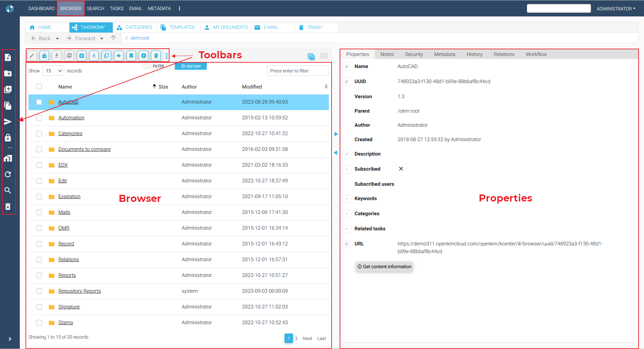644x349 pixels.
Task: Open the Documents to compare folder link
Action: [x=84, y=149]
